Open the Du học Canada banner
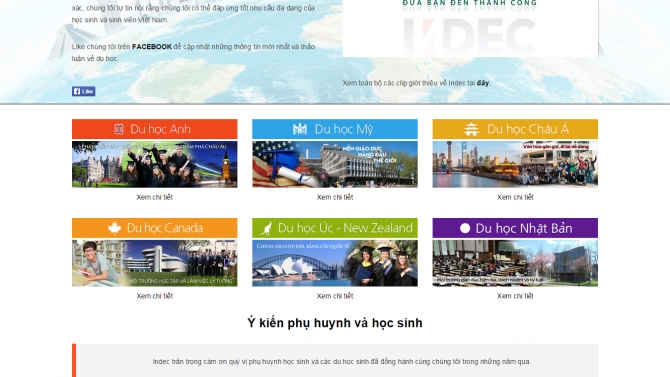670x377 pixels. point(154,228)
